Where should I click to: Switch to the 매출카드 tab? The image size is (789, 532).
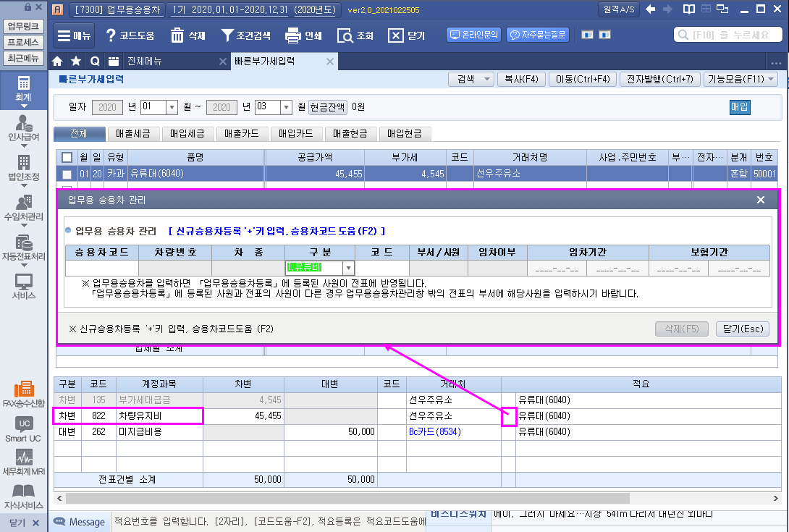242,134
